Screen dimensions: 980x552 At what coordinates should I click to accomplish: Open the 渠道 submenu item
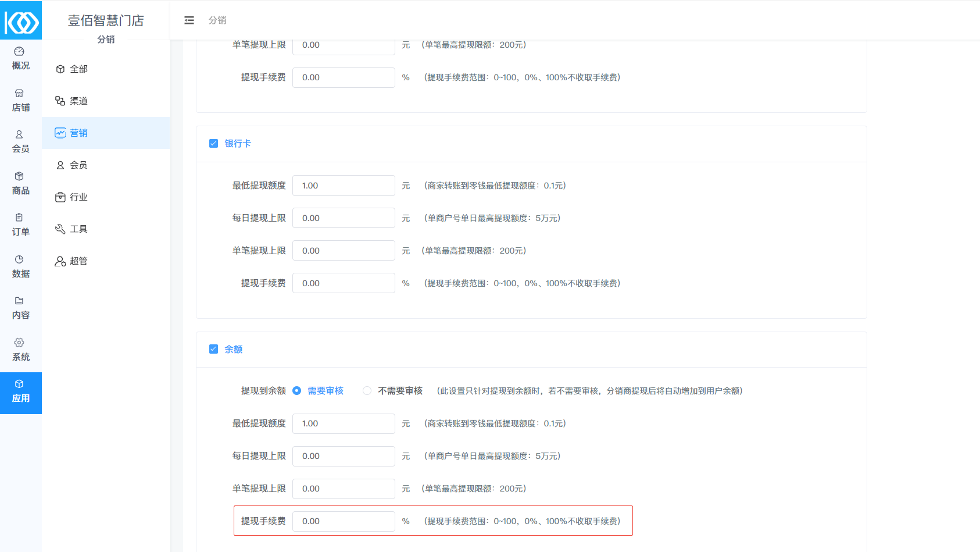tap(78, 101)
